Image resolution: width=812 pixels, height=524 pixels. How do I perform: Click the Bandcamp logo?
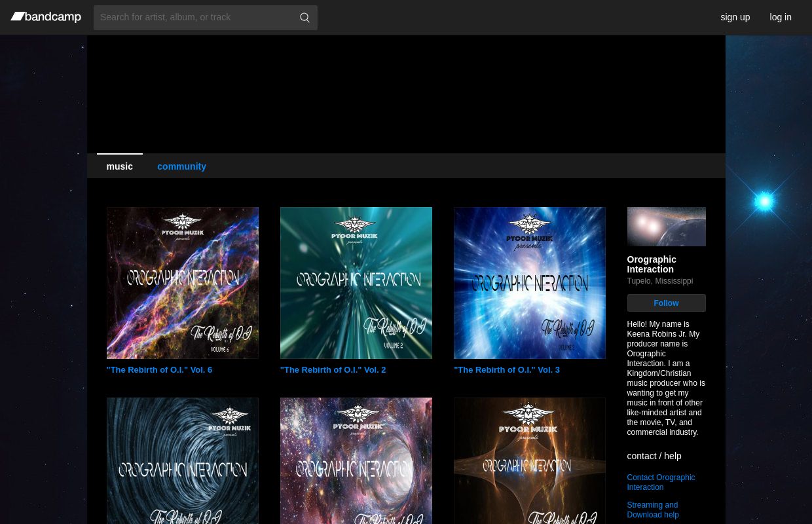(46, 17)
